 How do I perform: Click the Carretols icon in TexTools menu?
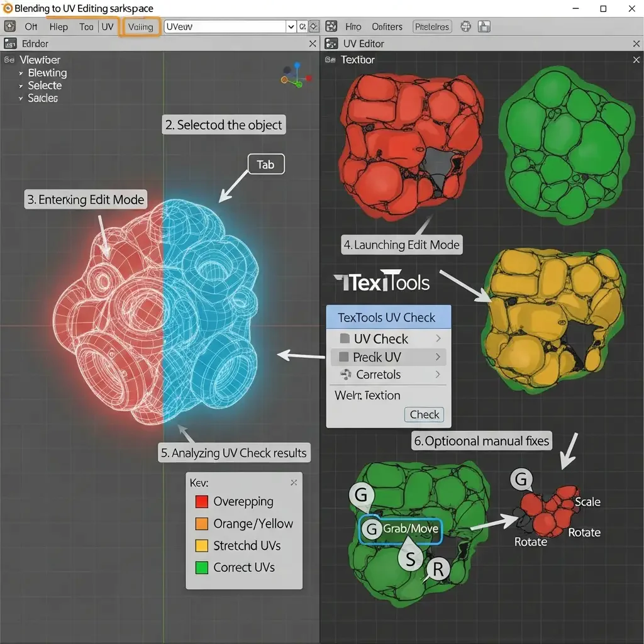click(x=345, y=375)
